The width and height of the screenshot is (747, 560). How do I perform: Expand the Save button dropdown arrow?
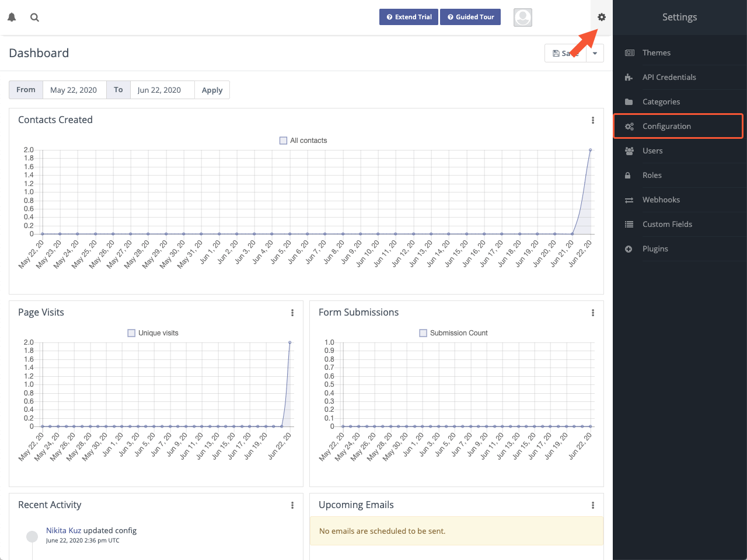(595, 53)
